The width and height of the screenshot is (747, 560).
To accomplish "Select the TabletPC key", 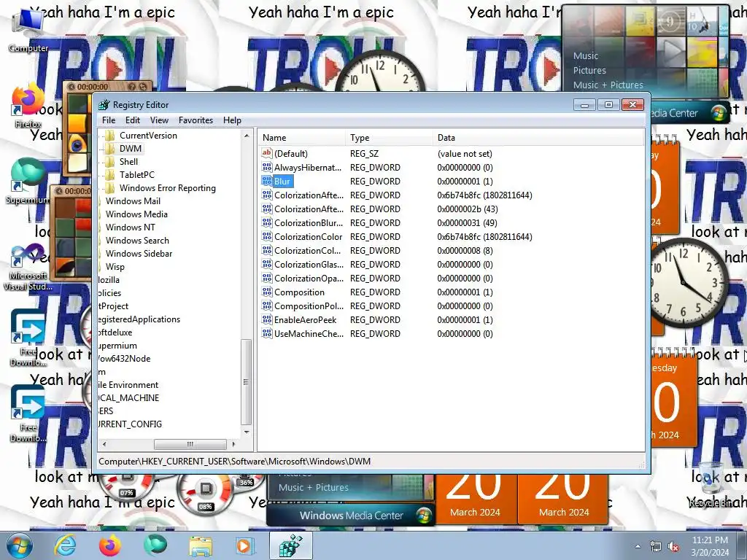I will coord(136,175).
